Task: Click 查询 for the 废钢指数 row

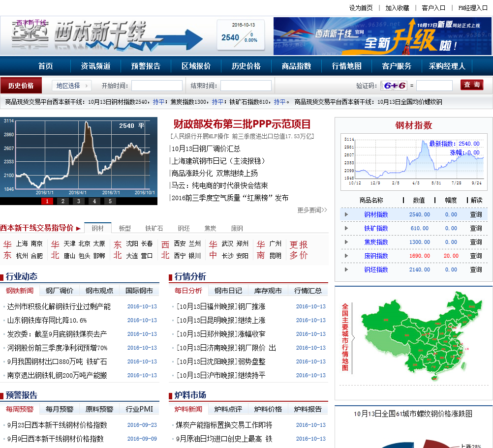Action: 476,256
